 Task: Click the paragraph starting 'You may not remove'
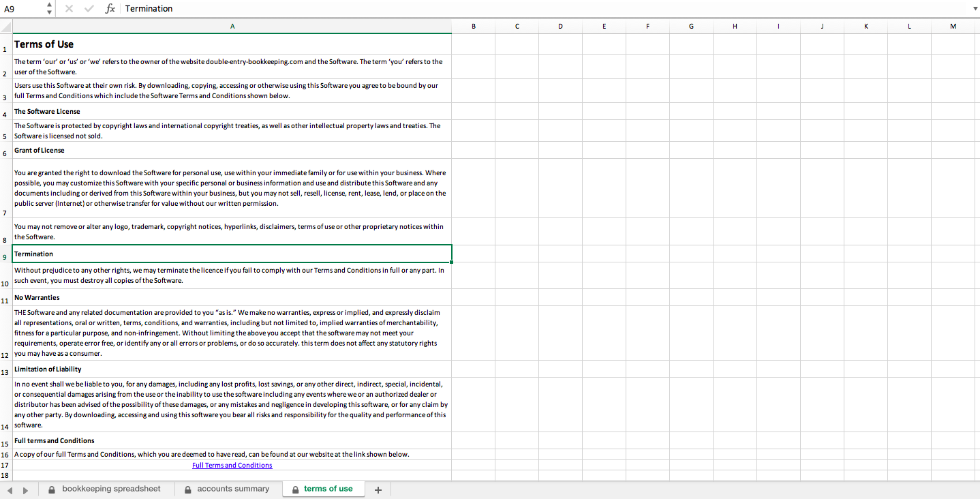[x=232, y=232]
